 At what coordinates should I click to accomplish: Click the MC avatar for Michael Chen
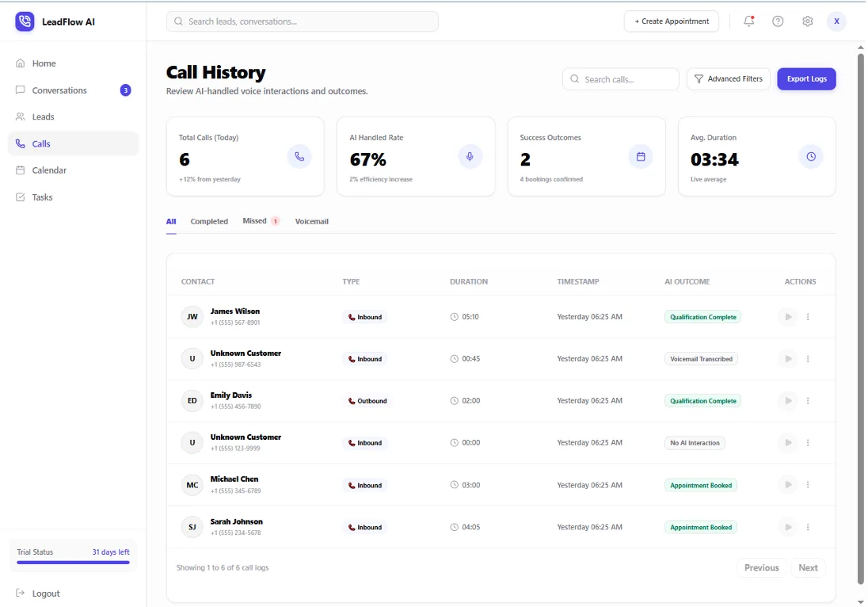click(192, 485)
